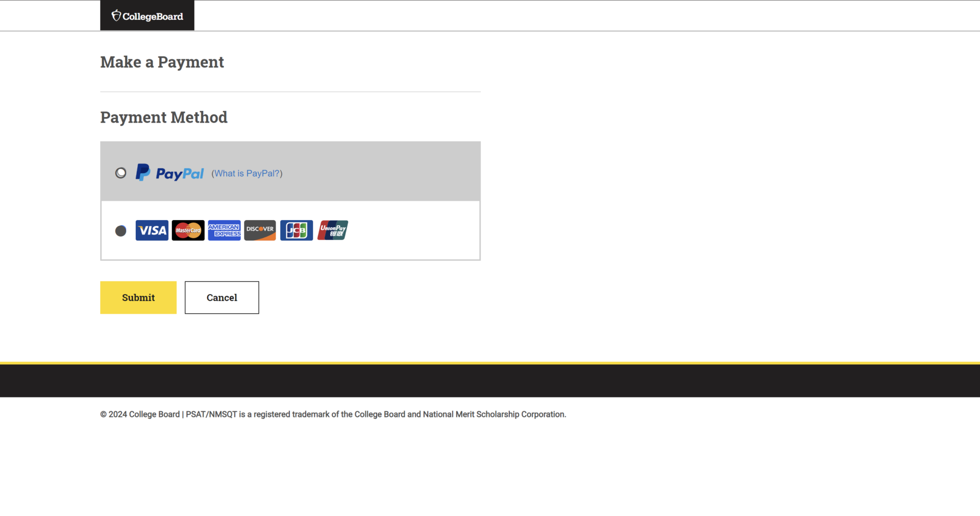Click the Discover card icon
Image resolution: width=980 pixels, height=516 pixels.
click(x=260, y=230)
